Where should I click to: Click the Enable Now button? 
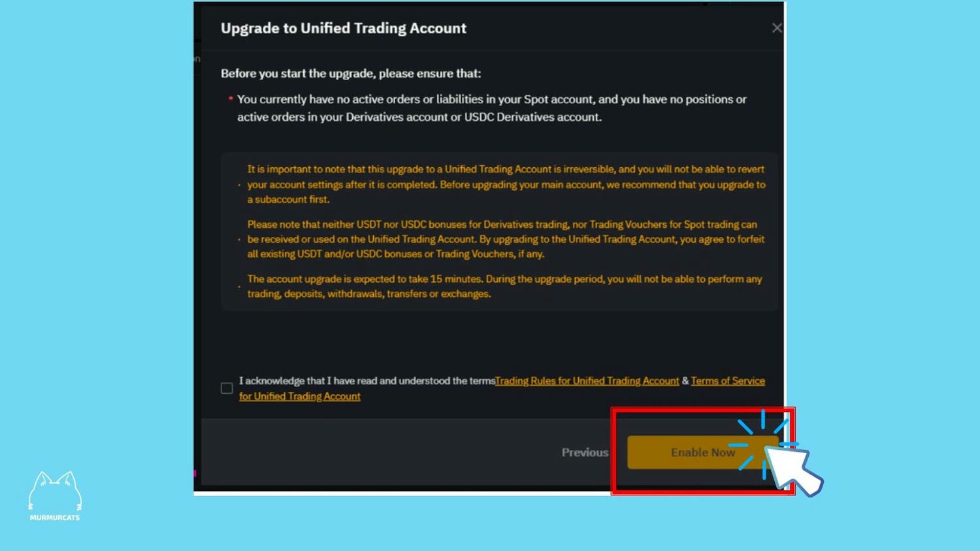click(x=702, y=452)
